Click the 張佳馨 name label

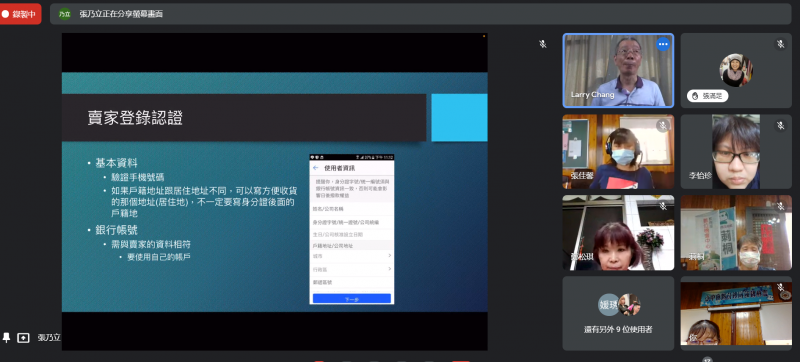pyautogui.click(x=582, y=175)
